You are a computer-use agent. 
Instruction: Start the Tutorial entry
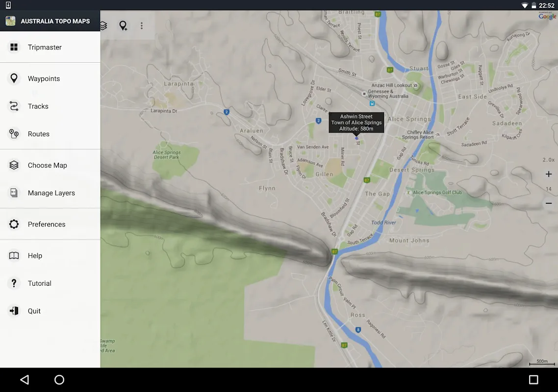click(50, 283)
